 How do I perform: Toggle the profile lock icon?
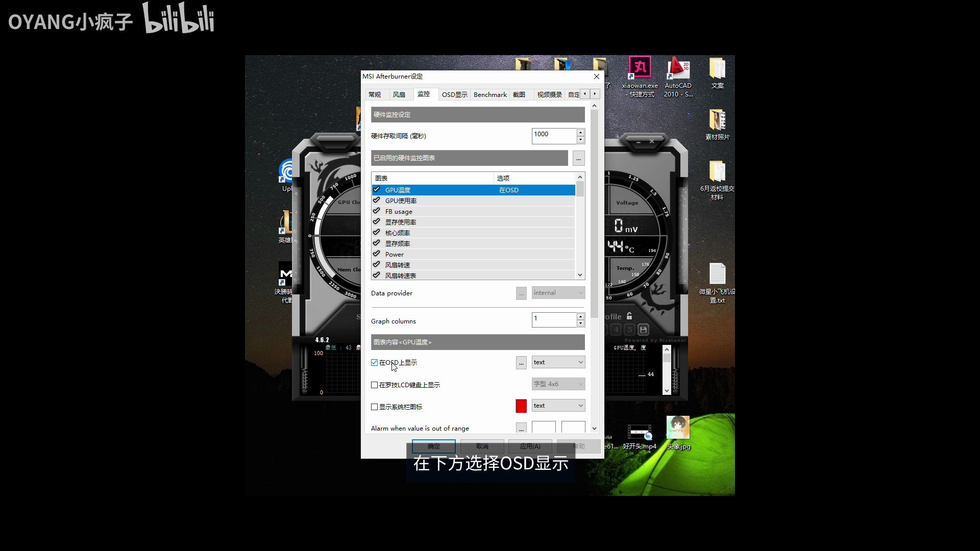point(629,316)
